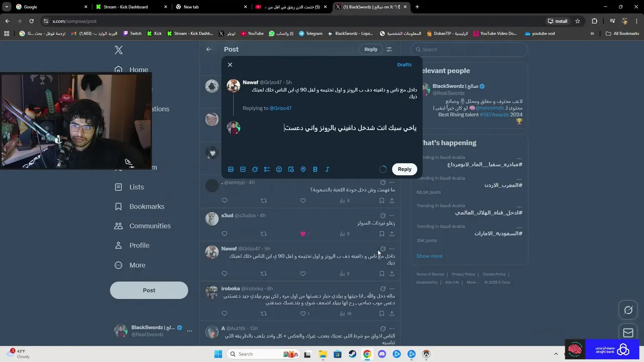Like iroboka's reply
This screenshot has height=362, width=644.
[303, 314]
